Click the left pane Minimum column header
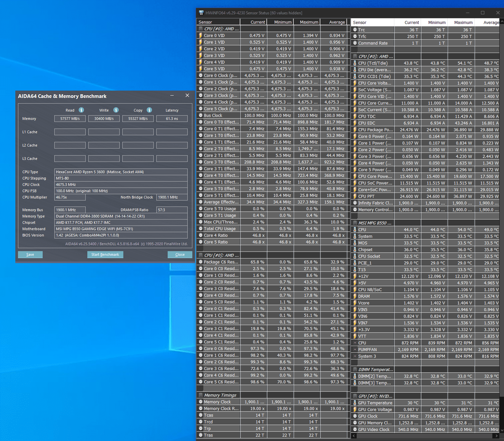Image resolution: width=504 pixels, height=441 pixels. 280,22
